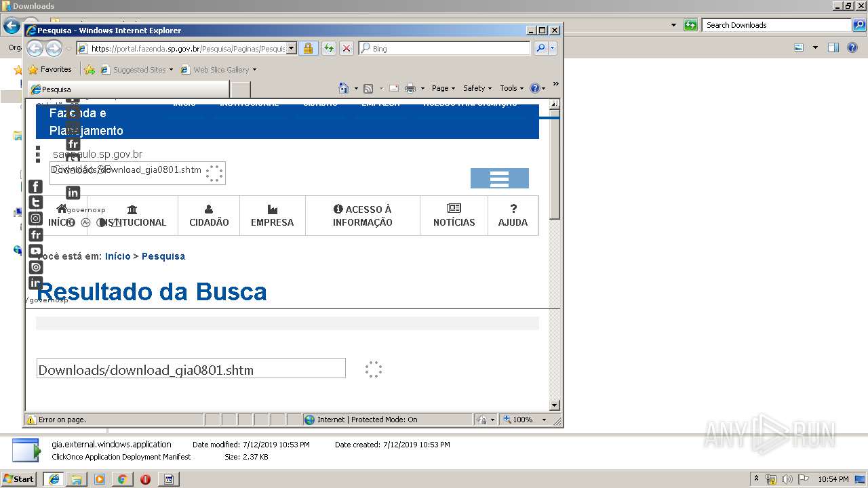Click the Print icon in command bar
The height and width of the screenshot is (488, 868).
point(410,88)
